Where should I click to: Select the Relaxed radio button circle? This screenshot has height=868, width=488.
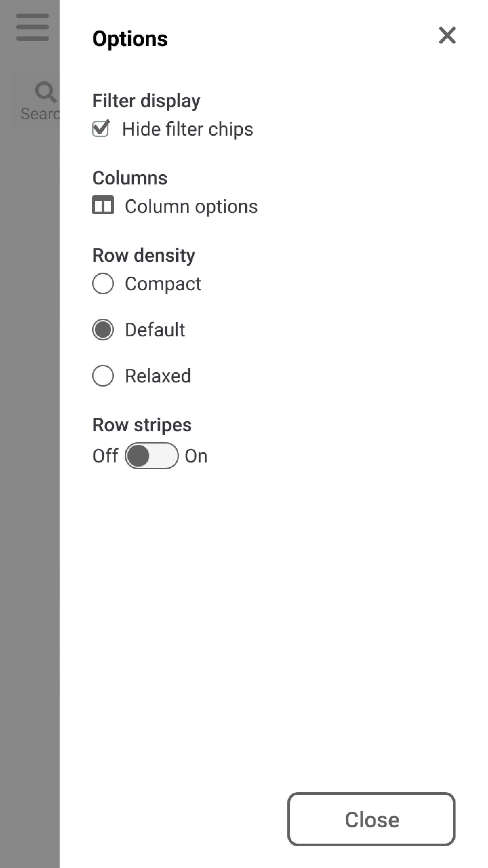[x=103, y=376]
